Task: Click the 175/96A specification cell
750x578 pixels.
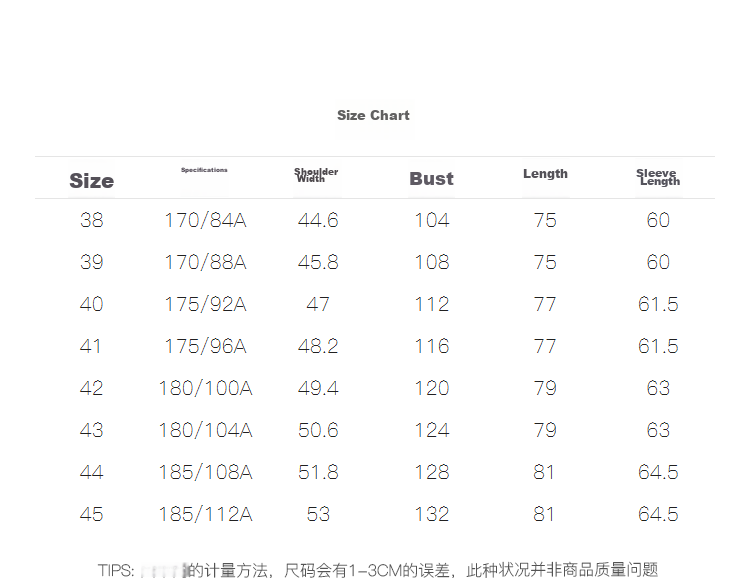Action: (x=205, y=346)
